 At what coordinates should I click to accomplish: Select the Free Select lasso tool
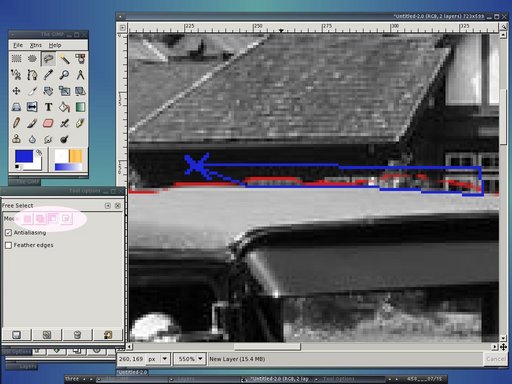[48, 59]
